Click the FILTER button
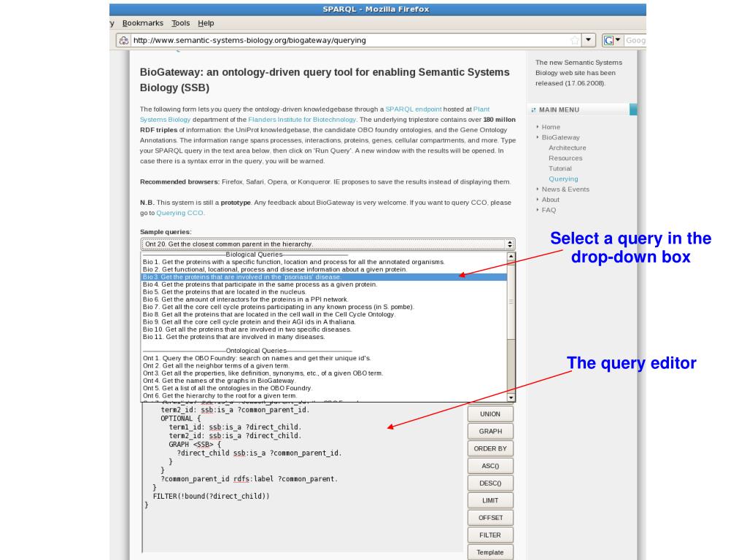This screenshot has width=747, height=560. (x=490, y=534)
